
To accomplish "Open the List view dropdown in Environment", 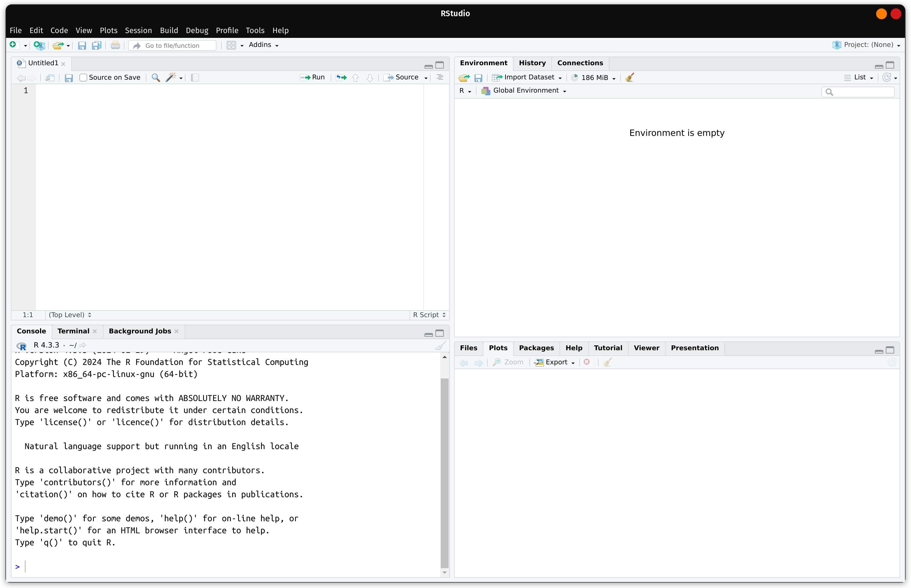I will [x=860, y=78].
